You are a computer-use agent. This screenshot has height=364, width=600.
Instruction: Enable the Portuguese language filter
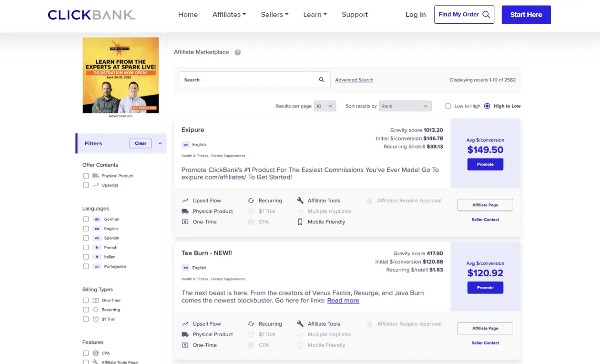coord(86,266)
